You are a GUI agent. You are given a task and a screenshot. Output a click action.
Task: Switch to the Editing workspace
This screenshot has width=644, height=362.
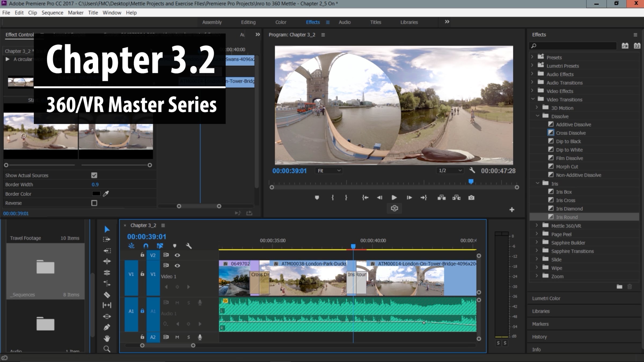click(x=248, y=22)
